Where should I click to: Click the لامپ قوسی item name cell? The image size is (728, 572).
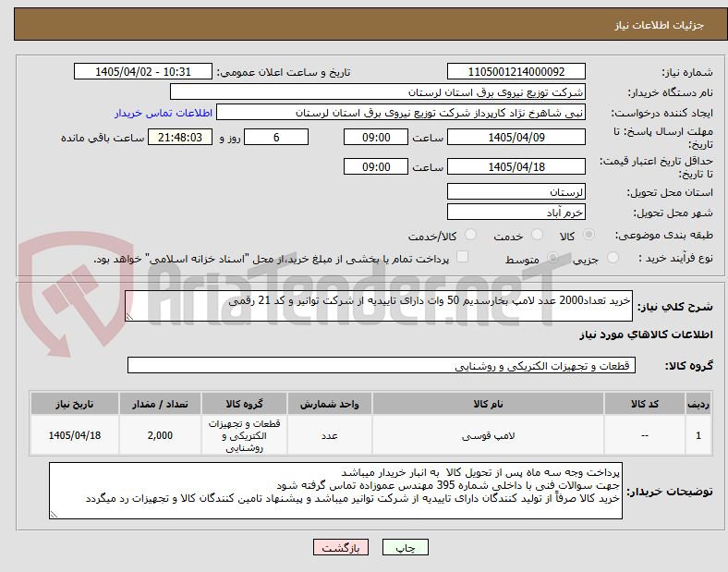488,435
